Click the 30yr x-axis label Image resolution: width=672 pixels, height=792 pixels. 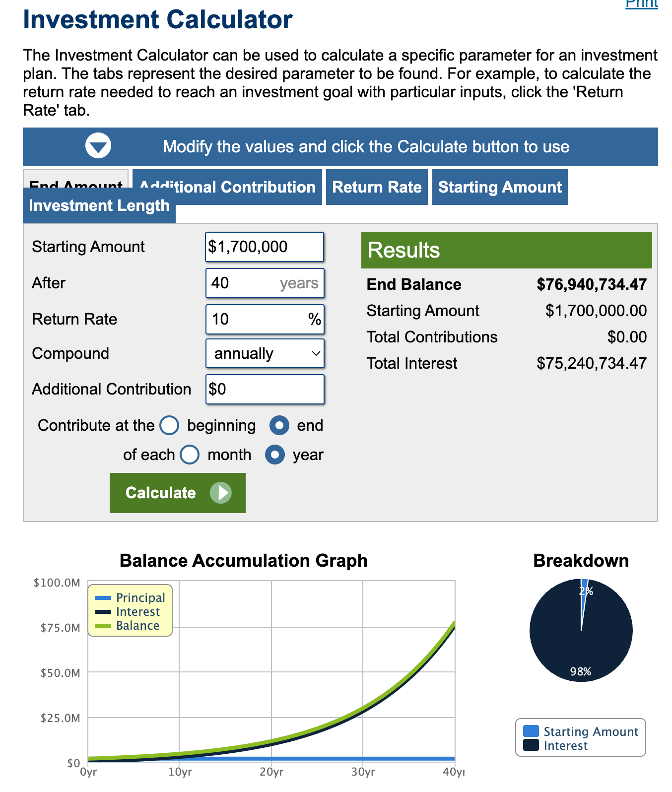click(363, 772)
